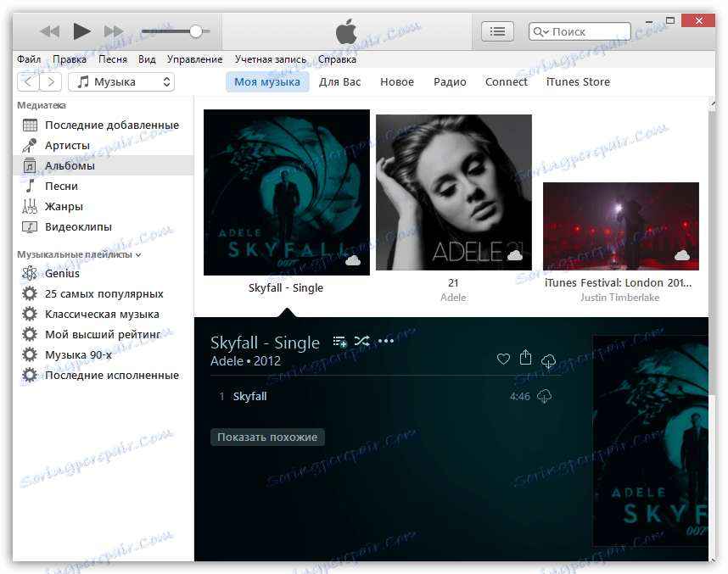Select Жанры in the sidebar
The height and width of the screenshot is (574, 728).
(x=103, y=207)
